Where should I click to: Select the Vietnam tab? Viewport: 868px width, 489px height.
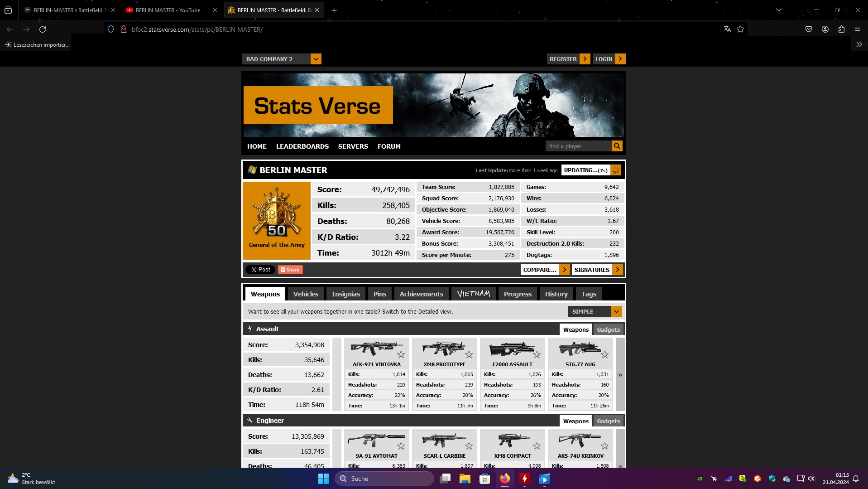[474, 294]
